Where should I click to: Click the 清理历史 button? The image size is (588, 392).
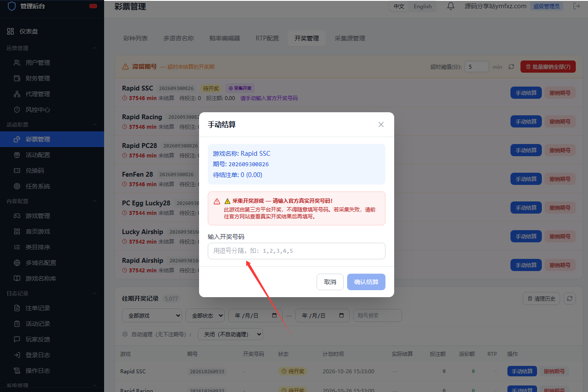tap(541, 298)
